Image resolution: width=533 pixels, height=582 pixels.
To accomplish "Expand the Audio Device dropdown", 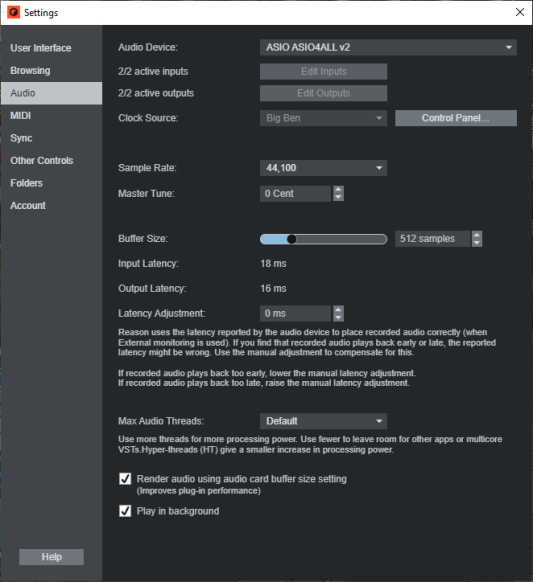I will tap(388, 48).
